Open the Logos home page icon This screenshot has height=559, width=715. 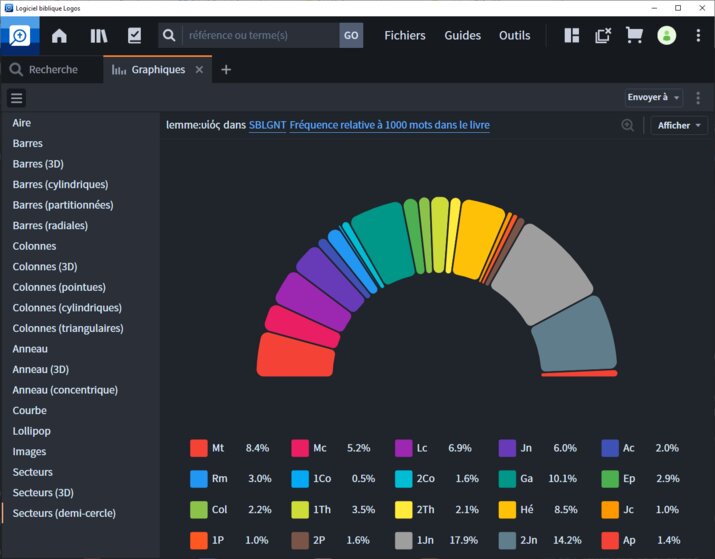point(59,36)
